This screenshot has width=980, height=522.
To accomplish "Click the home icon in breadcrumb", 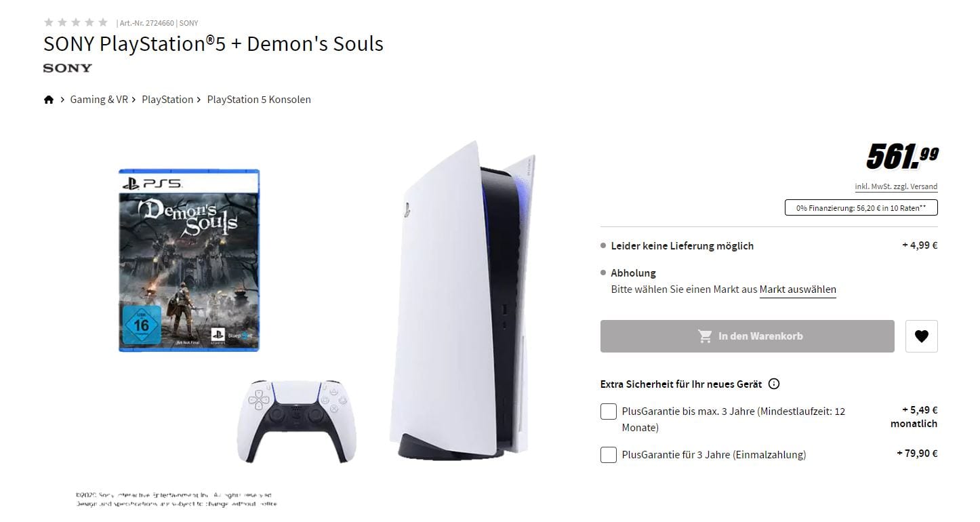I will [x=49, y=100].
